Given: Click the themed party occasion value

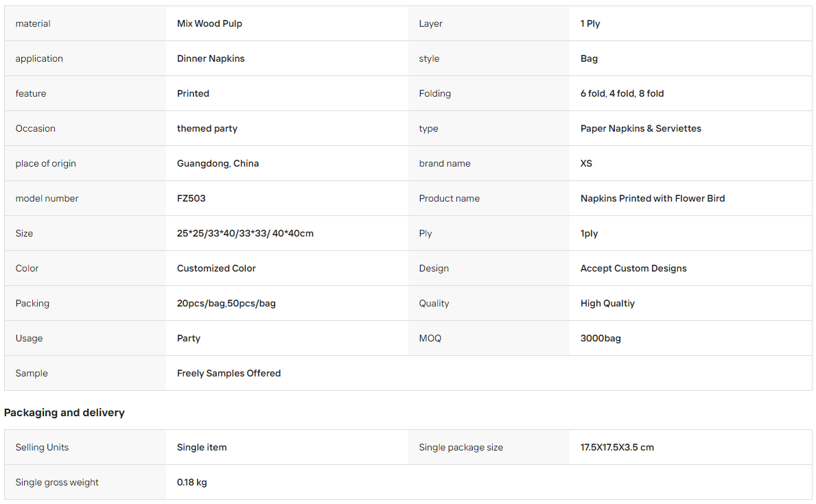Looking at the screenshot, I should (207, 128).
